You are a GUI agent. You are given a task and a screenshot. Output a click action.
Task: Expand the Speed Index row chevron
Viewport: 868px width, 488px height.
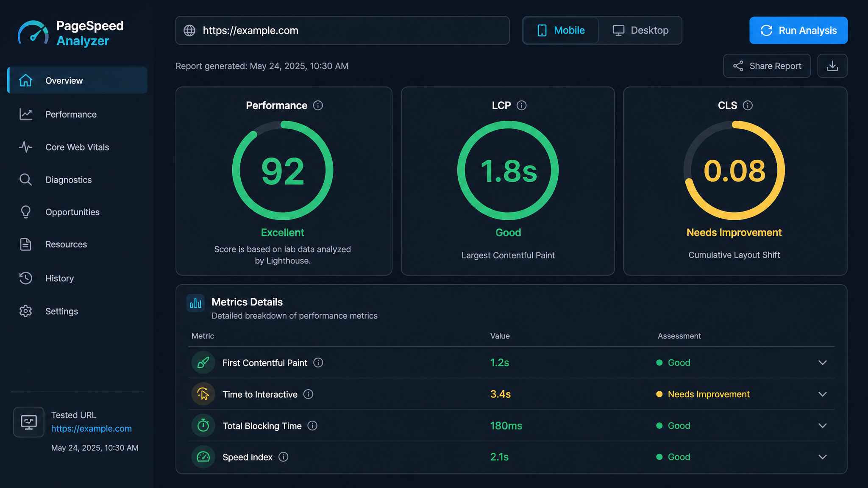click(x=823, y=457)
